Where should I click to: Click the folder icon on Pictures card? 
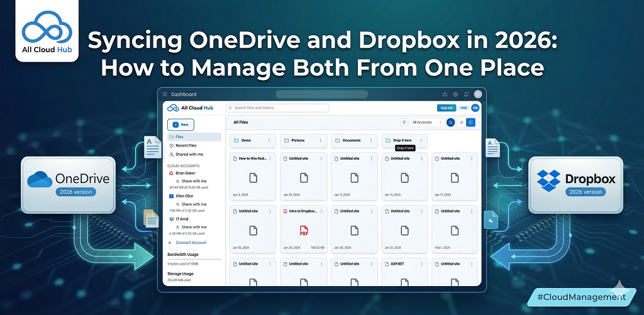tap(286, 140)
